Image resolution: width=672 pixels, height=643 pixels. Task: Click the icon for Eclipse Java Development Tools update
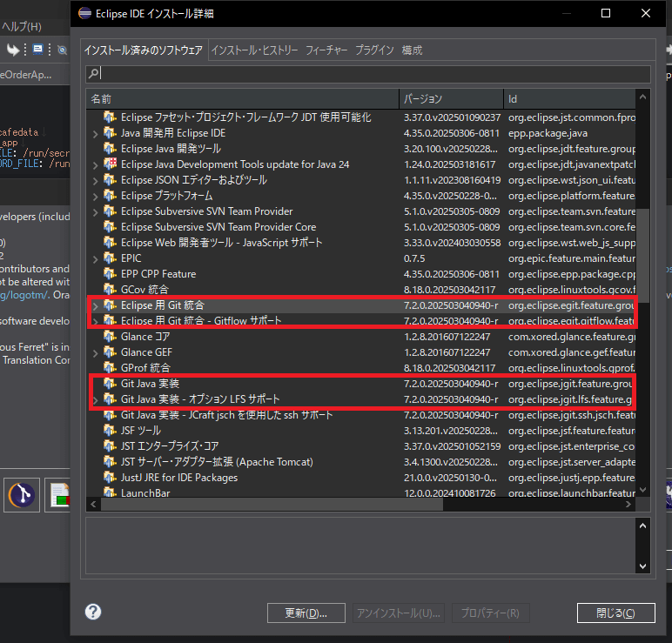pos(110,164)
